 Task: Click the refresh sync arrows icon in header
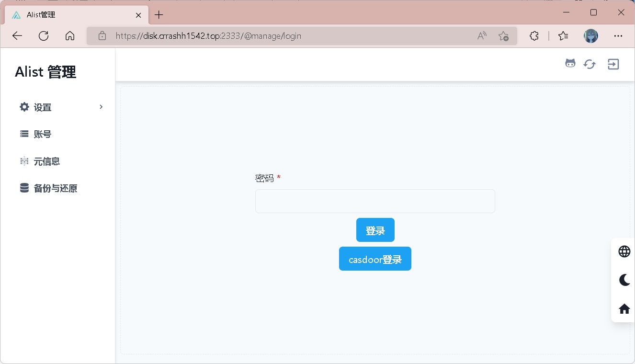pyautogui.click(x=590, y=64)
